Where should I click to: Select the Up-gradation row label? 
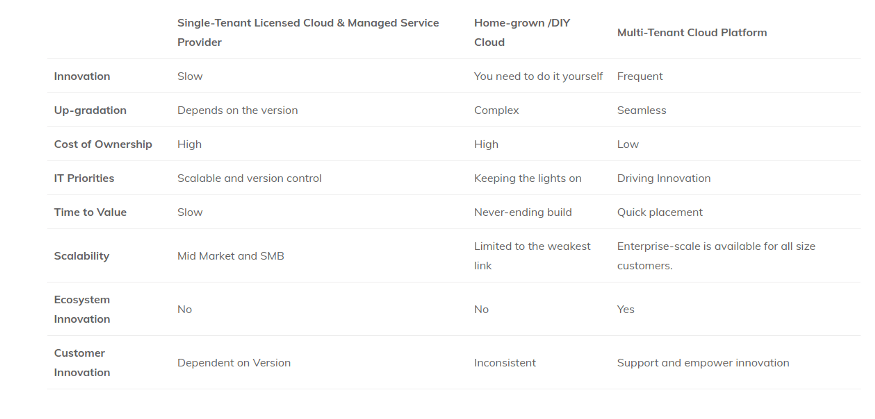pyautogui.click(x=90, y=110)
